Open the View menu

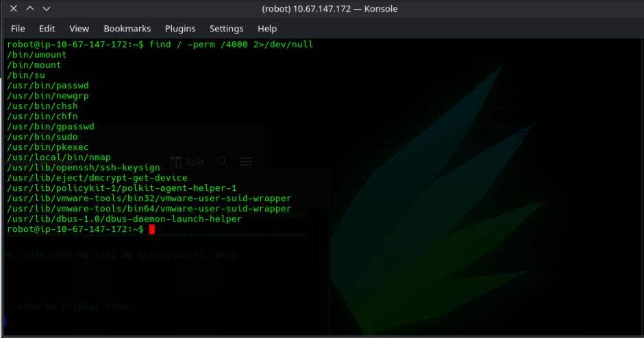click(x=79, y=29)
